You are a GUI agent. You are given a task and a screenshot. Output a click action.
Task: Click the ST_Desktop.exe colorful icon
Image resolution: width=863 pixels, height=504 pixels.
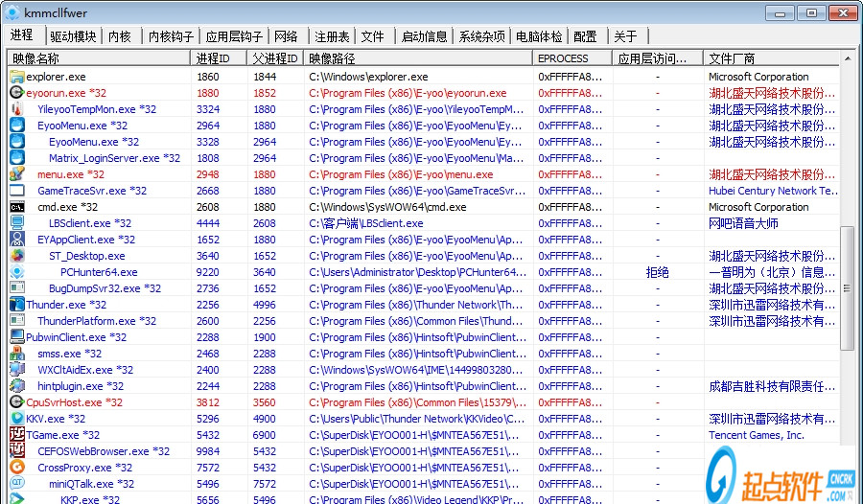17,255
